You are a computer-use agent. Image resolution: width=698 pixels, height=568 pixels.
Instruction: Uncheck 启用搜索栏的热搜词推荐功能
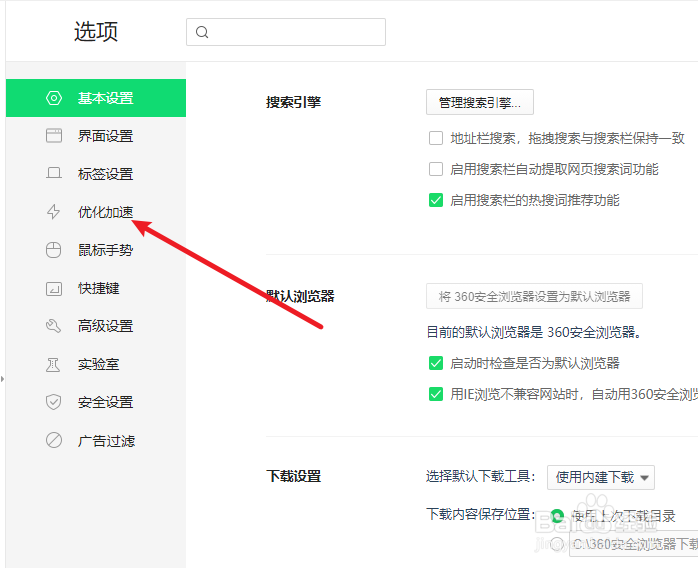(436, 200)
